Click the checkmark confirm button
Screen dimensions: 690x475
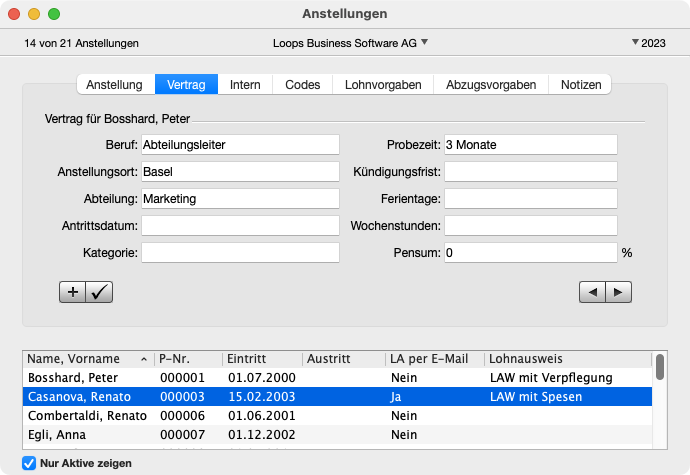click(x=100, y=292)
